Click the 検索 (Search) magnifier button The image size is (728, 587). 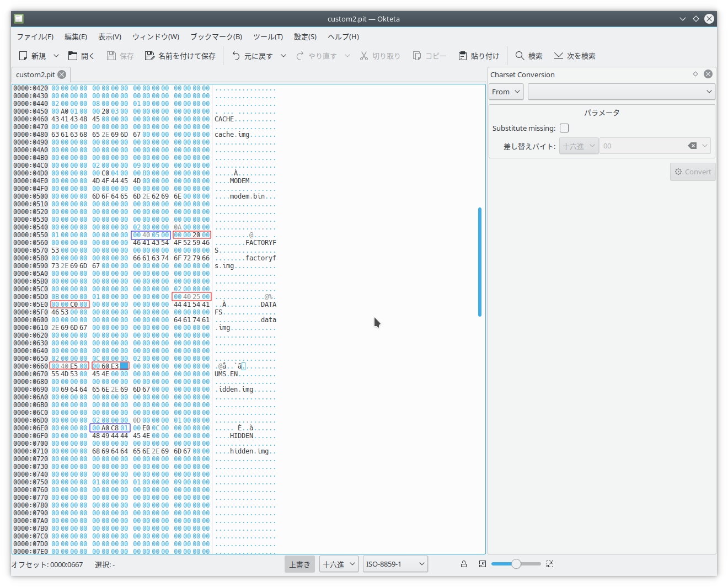click(529, 56)
